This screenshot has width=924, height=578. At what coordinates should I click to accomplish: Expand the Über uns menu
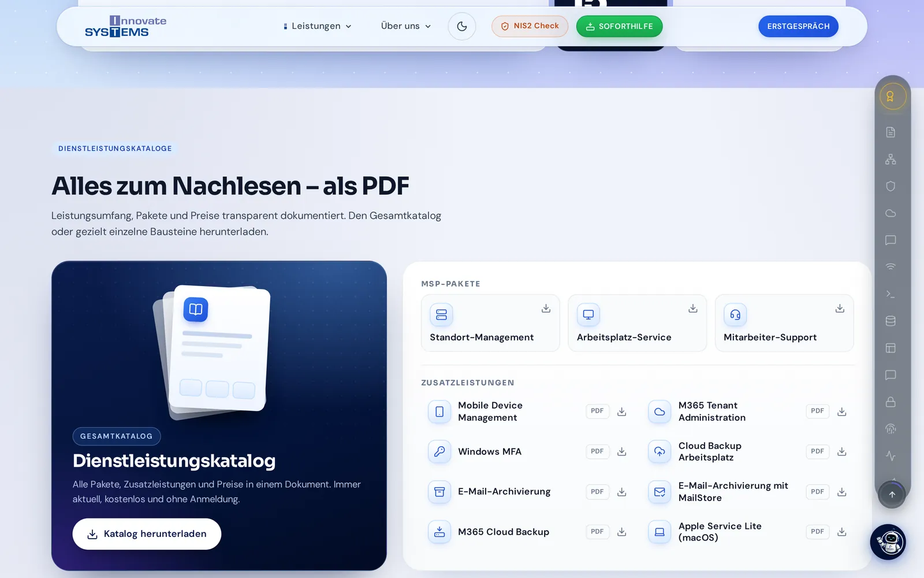pos(406,26)
